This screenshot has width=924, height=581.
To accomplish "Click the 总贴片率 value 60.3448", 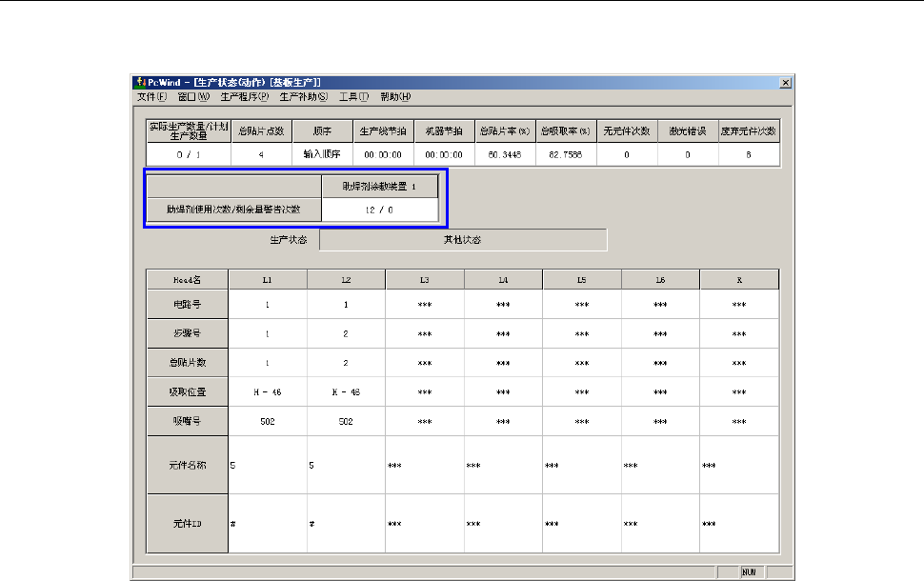I will [x=501, y=154].
